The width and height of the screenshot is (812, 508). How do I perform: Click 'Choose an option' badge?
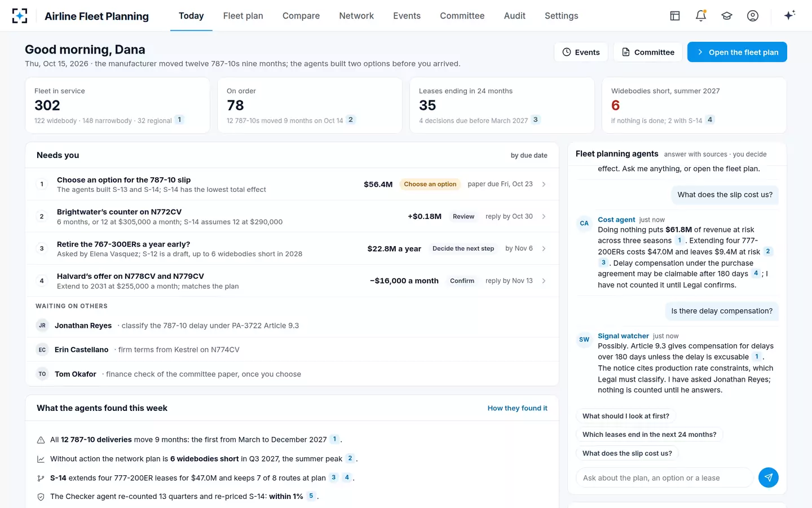click(430, 184)
